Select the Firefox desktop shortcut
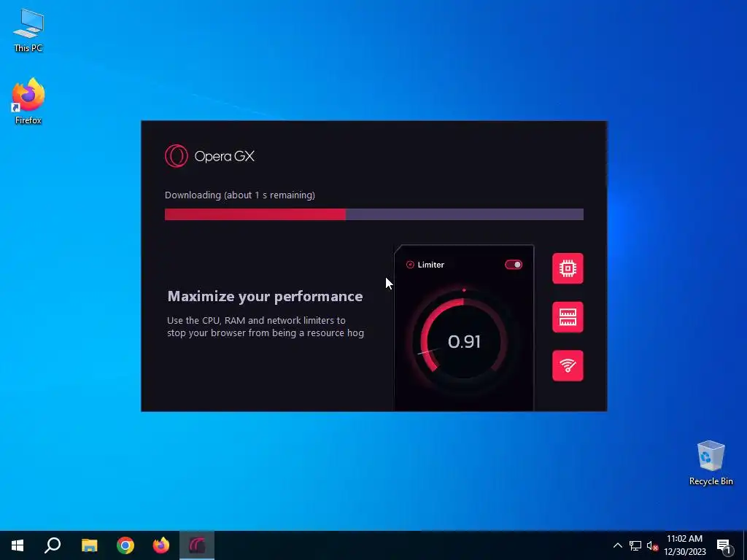Screen dimensions: 747x560 pyautogui.click(x=28, y=101)
